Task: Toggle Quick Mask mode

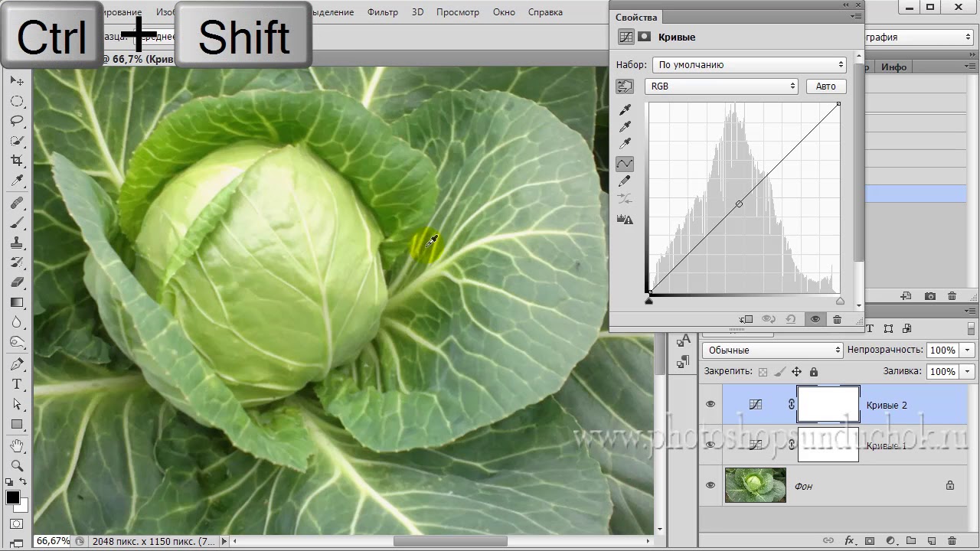Action: [x=17, y=524]
